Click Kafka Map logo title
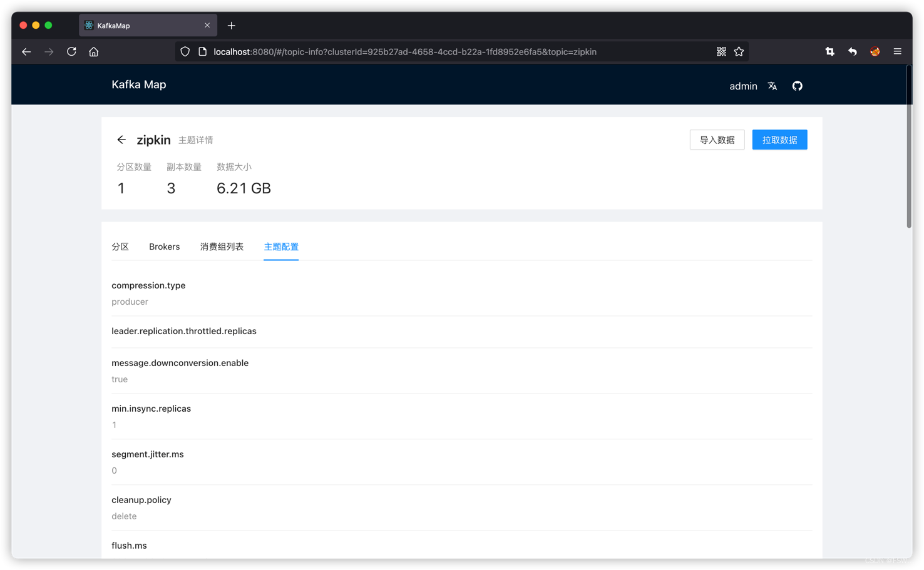This screenshot has width=924, height=570. 139,84
